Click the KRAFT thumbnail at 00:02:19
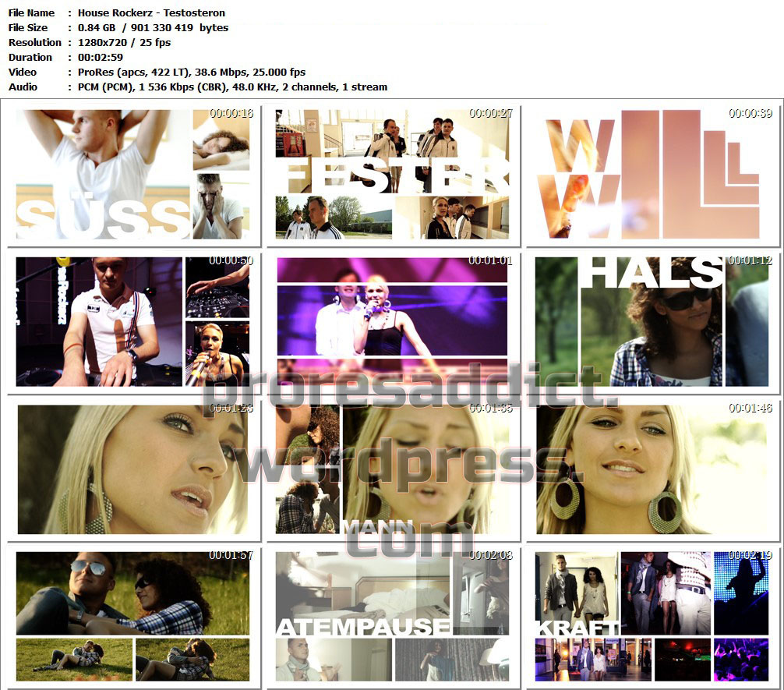The width and height of the screenshot is (784, 690). point(653,616)
